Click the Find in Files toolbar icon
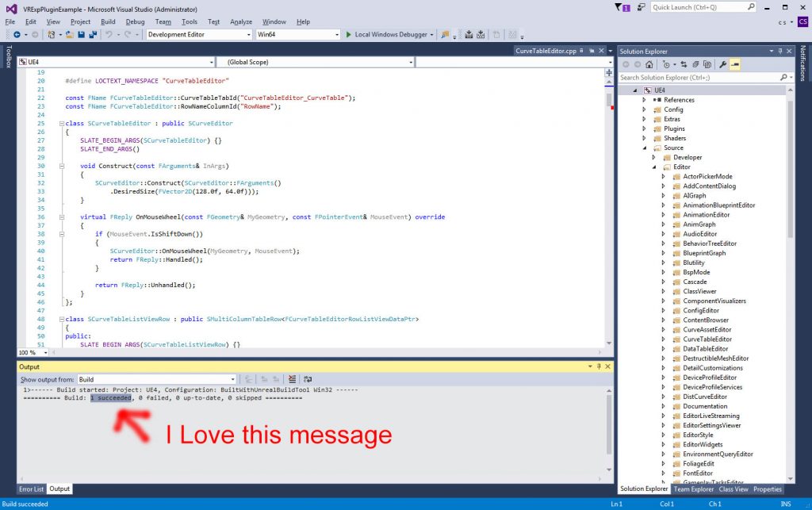812x510 pixels. 445,35
